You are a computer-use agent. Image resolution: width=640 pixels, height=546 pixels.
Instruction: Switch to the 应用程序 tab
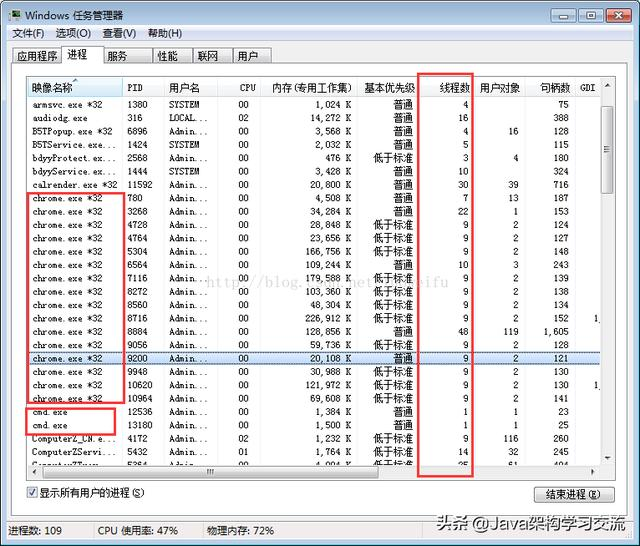pyautogui.click(x=37, y=56)
